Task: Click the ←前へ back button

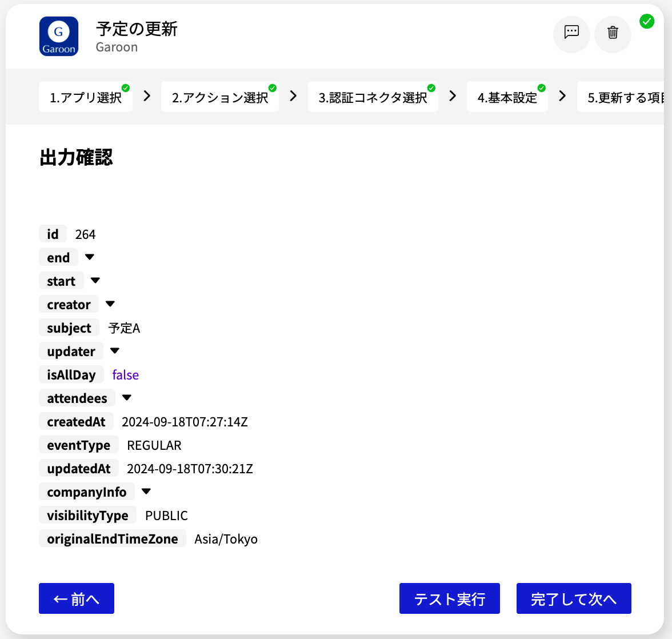Action: 77,598
